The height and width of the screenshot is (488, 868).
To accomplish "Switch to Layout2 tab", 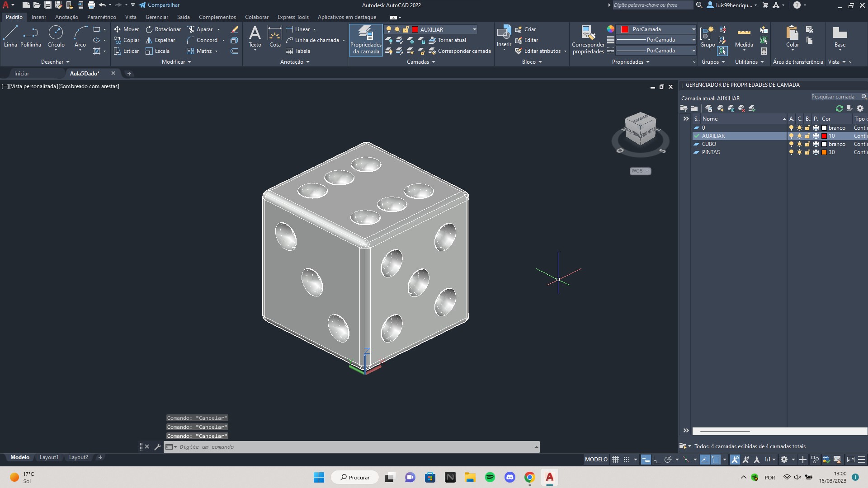I will point(78,457).
